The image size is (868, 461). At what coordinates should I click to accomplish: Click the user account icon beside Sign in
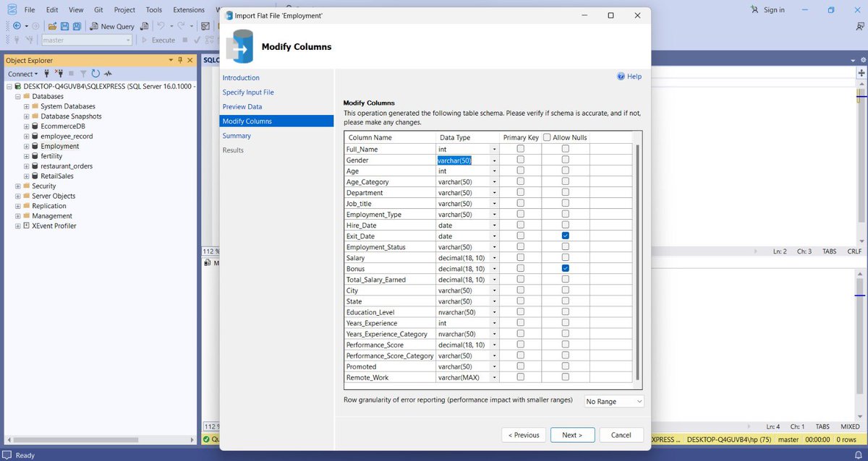coord(755,9)
